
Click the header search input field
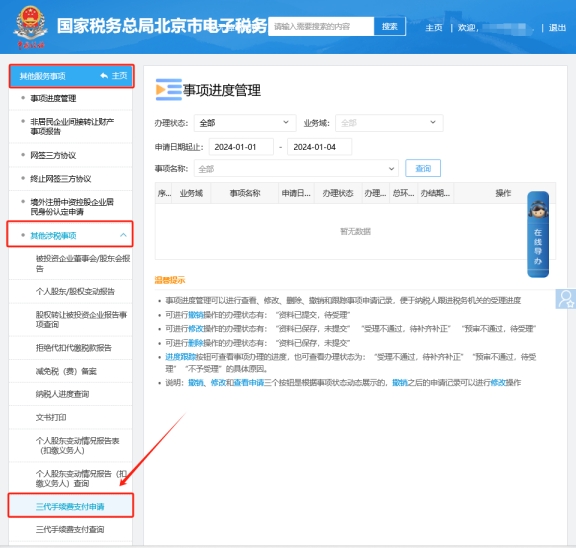(x=321, y=26)
